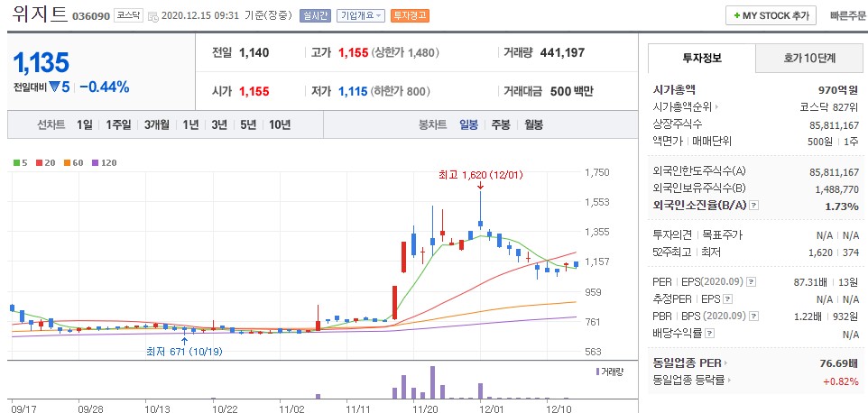This screenshot has width=868, height=413.
Task: Click 최저 671 (10/19) chart marker
Action: [184, 352]
